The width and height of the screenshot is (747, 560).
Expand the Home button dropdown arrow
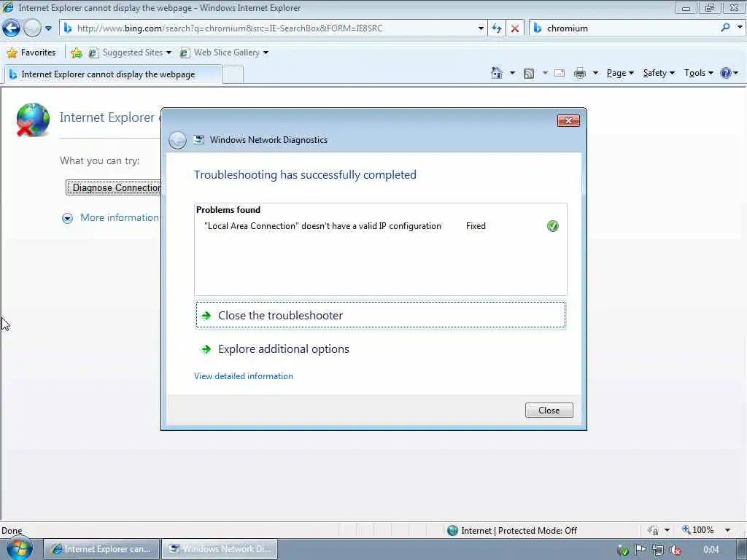click(512, 73)
